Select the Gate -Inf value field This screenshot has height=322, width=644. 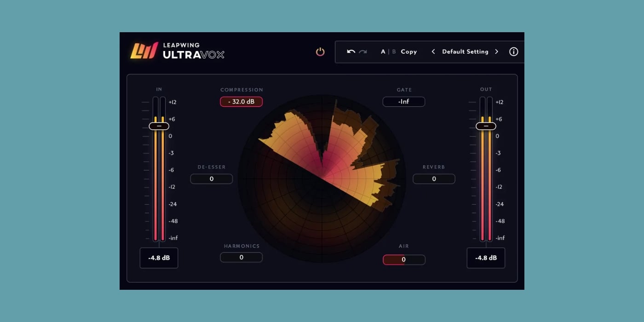pyautogui.click(x=403, y=102)
